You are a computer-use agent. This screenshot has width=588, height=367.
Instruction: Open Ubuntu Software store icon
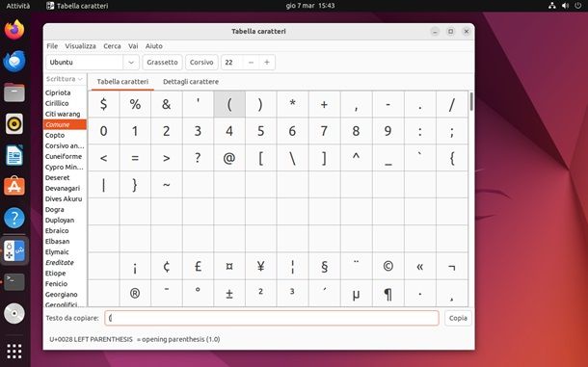coord(14,186)
